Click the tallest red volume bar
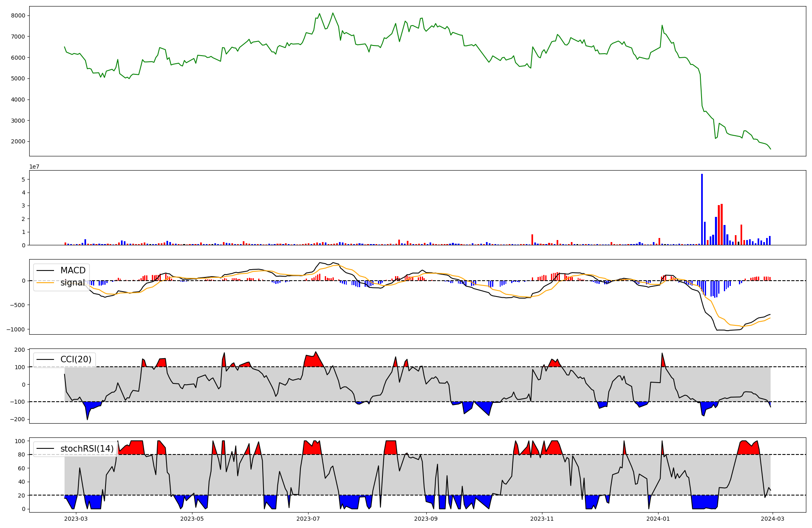This screenshot has width=812, height=528. pyautogui.click(x=721, y=225)
